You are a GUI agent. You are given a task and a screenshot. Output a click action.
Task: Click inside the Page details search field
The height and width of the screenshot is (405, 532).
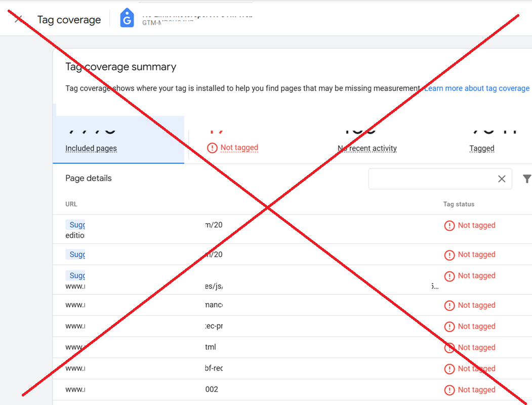point(435,178)
